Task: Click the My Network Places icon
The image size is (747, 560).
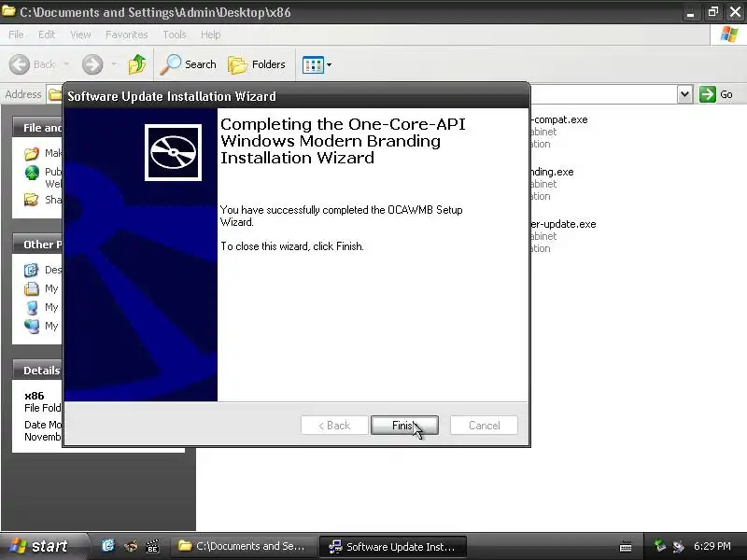Action: point(32,326)
